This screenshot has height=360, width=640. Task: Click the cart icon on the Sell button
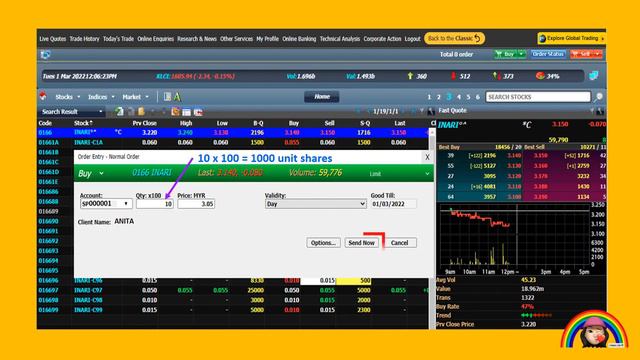tap(575, 54)
